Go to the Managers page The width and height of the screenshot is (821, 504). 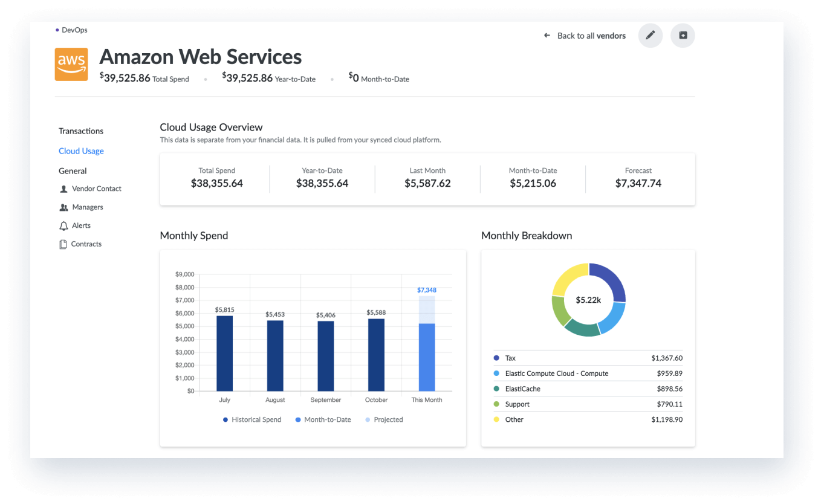tap(88, 207)
